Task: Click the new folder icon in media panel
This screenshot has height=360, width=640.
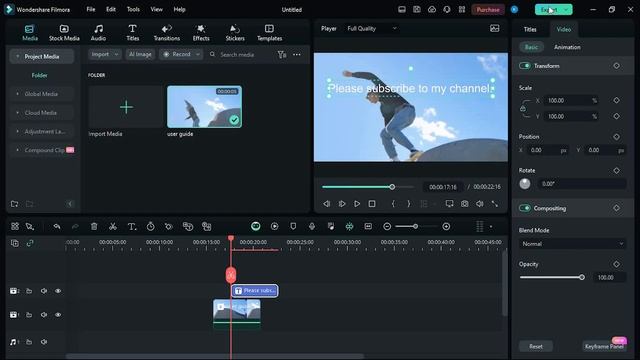Action: coord(14,204)
